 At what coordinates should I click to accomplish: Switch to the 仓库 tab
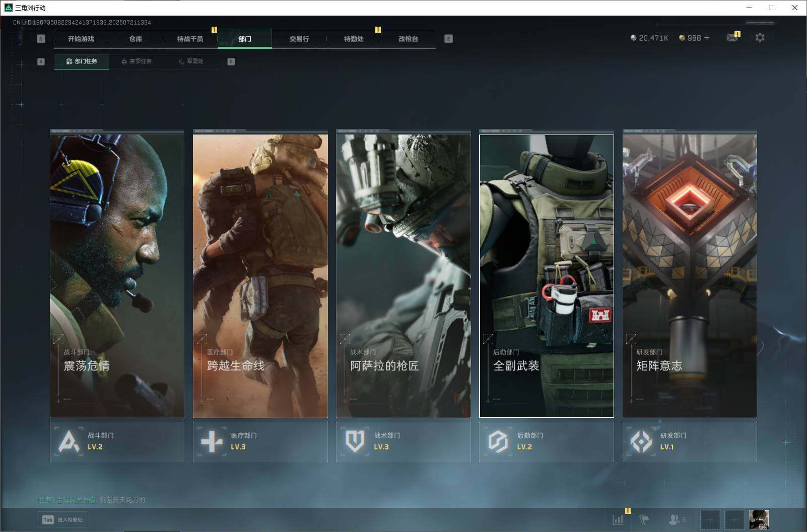(x=136, y=39)
